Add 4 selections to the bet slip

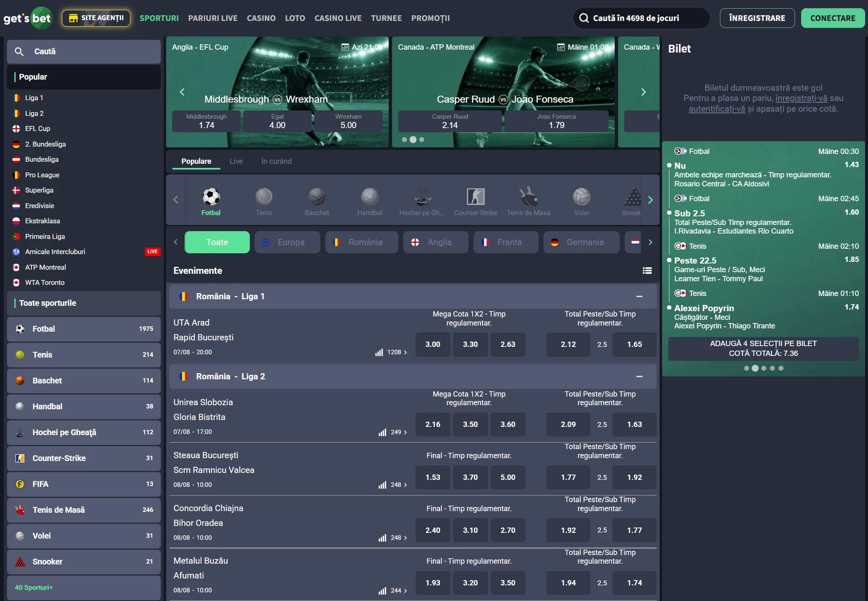pyautogui.click(x=763, y=349)
